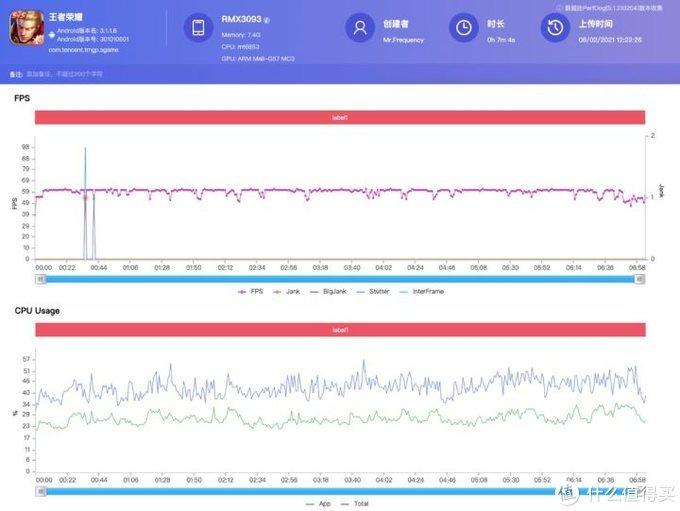Screen dimensions: 680x511
Task: Toggle the FPS legend series
Action: click(x=250, y=292)
